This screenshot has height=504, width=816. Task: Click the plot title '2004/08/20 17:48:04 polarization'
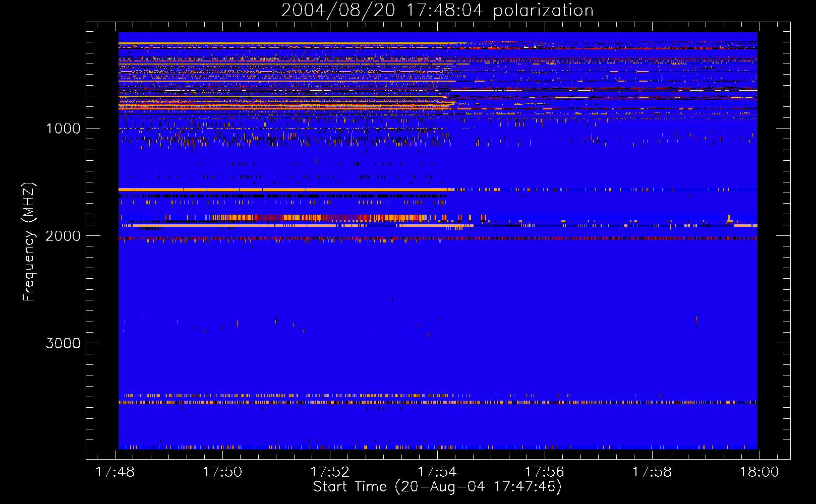click(x=437, y=11)
